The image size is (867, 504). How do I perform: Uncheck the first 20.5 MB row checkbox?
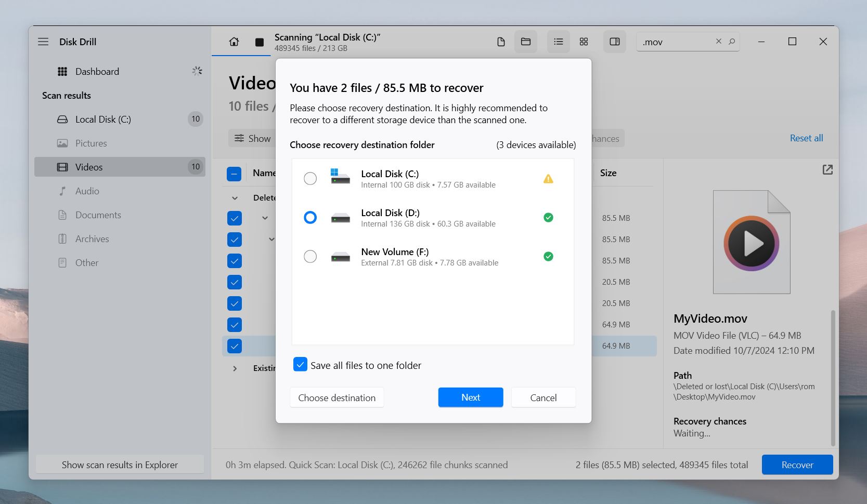[x=235, y=282]
